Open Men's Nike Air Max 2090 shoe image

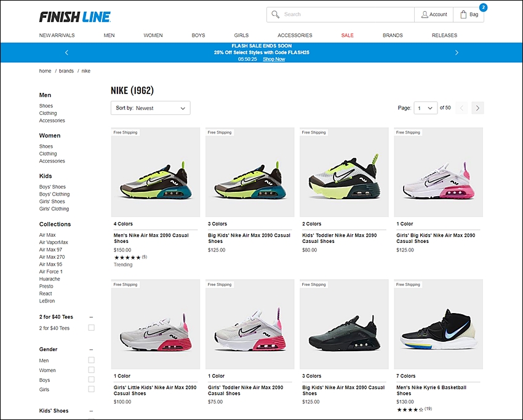(156, 172)
